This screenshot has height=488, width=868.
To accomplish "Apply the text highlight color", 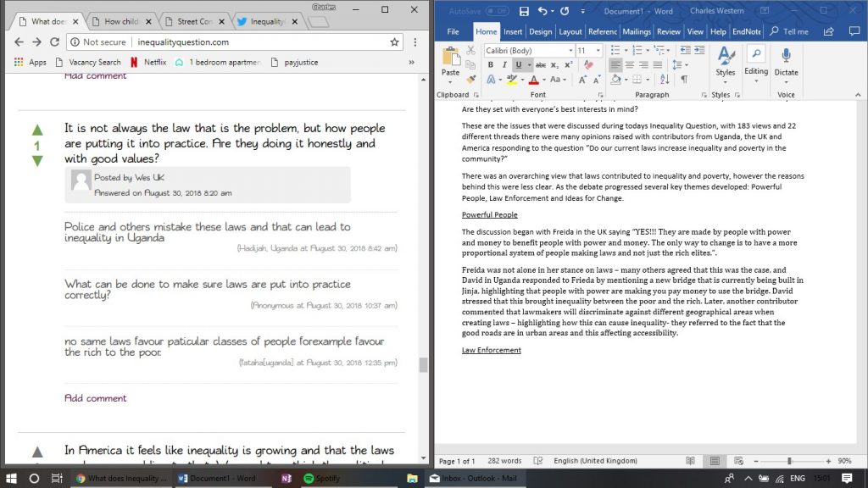I will 511,80.
